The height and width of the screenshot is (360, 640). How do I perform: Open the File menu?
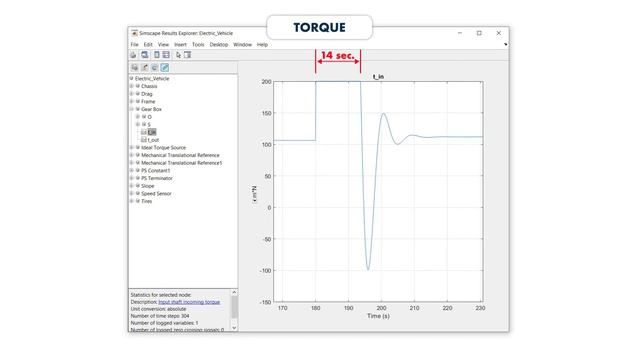point(135,44)
